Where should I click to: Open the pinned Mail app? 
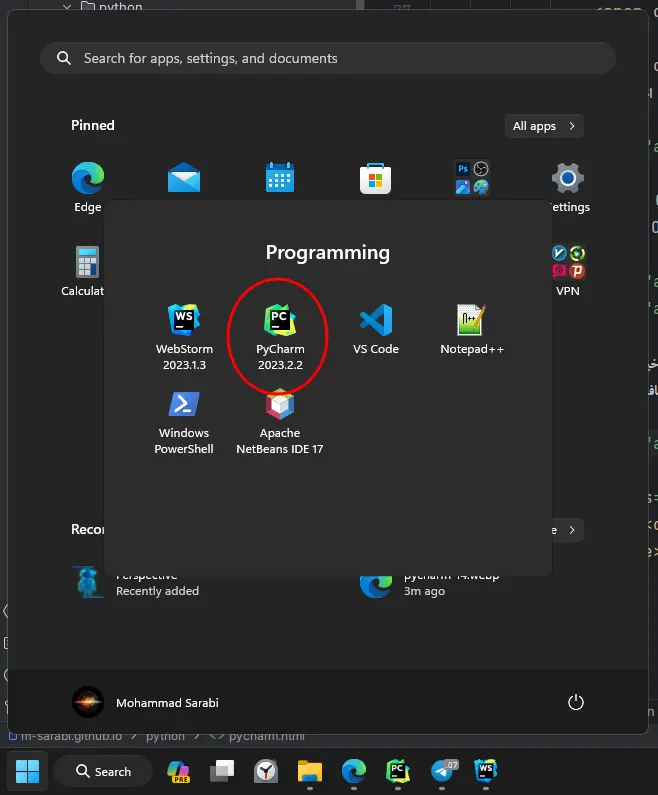(184, 177)
